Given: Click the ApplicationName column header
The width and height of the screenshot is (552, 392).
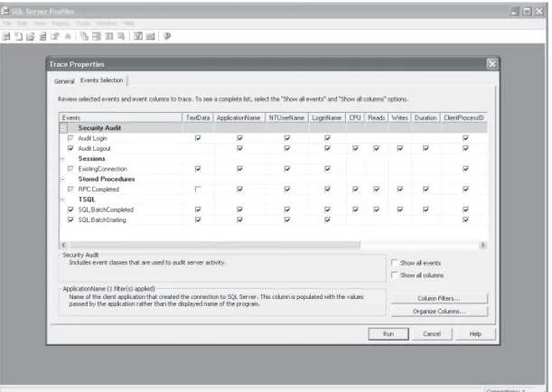Looking at the screenshot, I should pyautogui.click(x=239, y=118).
